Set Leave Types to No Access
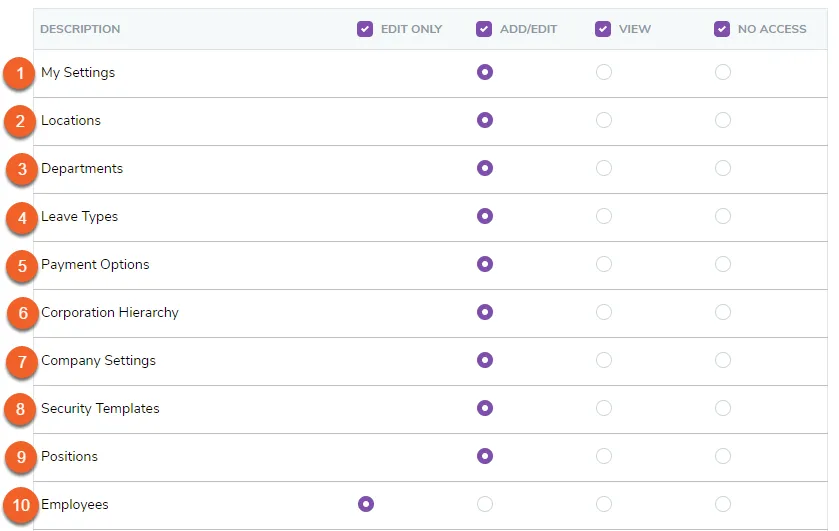 click(723, 216)
